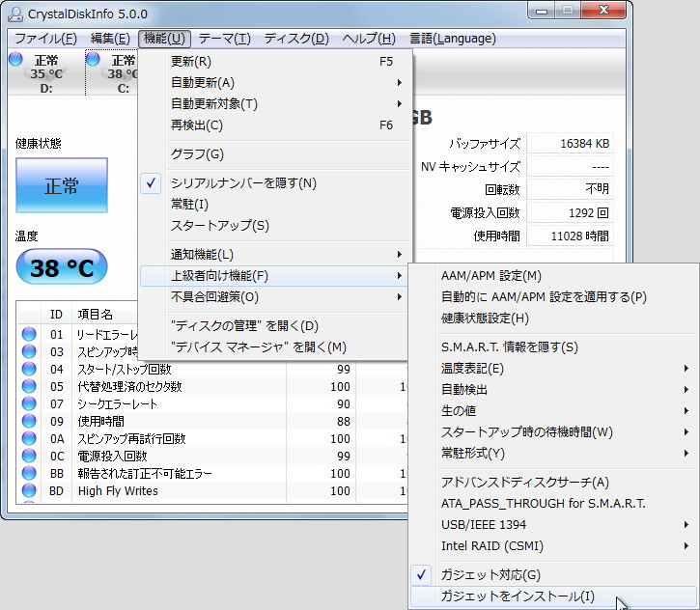Expand 自動検出 submenu
Screen dimensions: 700x610
pos(553,390)
